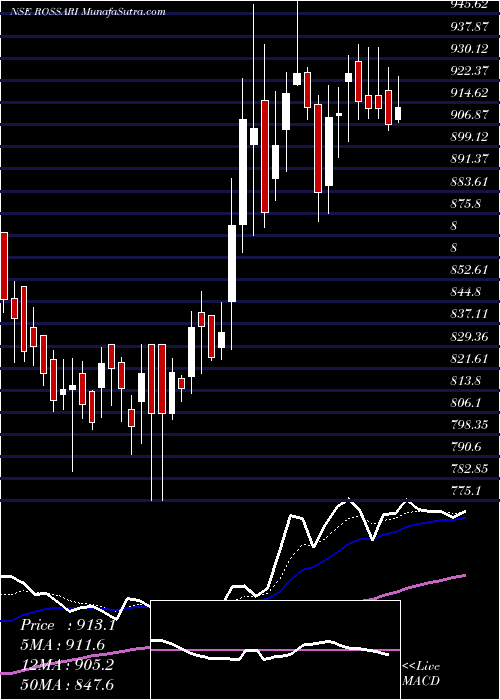Image resolution: width=500 pixels, height=700 pixels.
Task: Select the 821.61 price axis label
Action: 470,358
